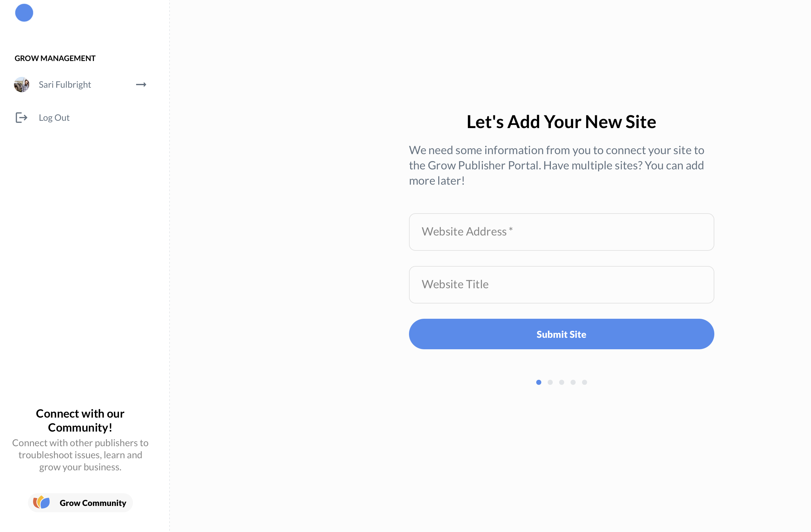Click the Grow Publisher Portal description text
Viewport: 811px width, 532px height.
pyautogui.click(x=557, y=166)
